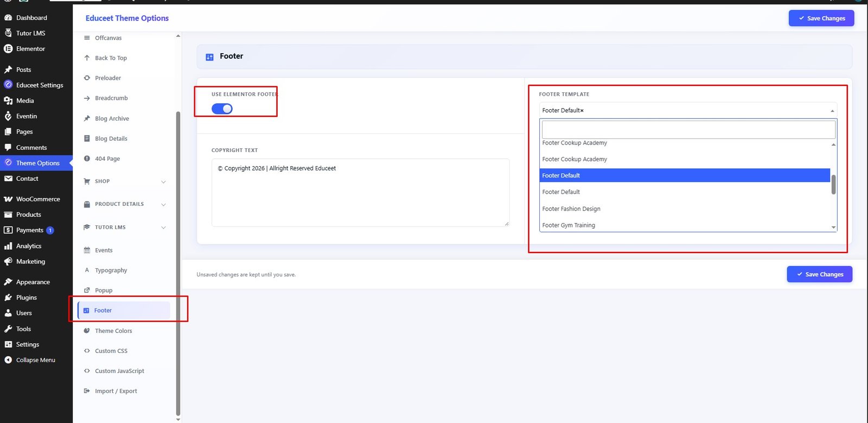Click the Elementor logo icon

[x=8, y=49]
